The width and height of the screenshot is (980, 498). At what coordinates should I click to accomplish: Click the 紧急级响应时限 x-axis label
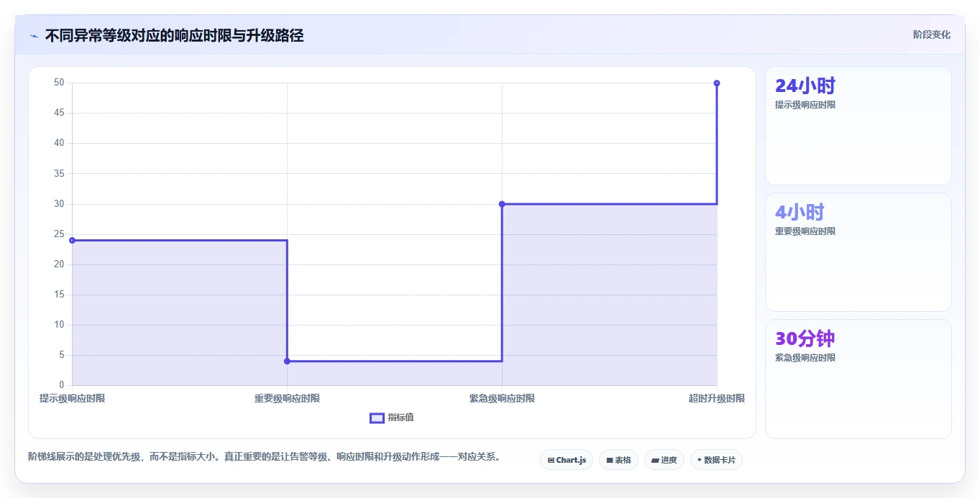[x=502, y=398]
